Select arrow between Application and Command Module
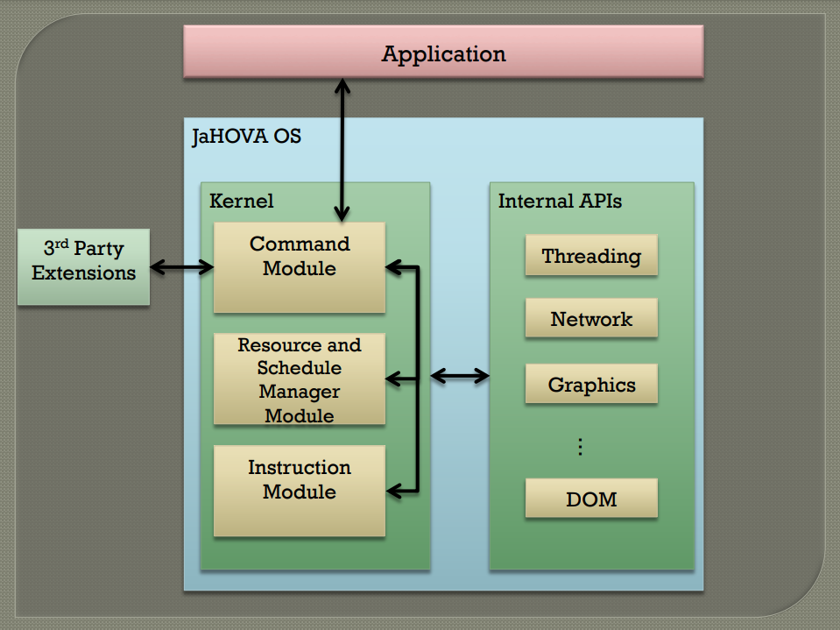The image size is (840, 630). (342, 150)
